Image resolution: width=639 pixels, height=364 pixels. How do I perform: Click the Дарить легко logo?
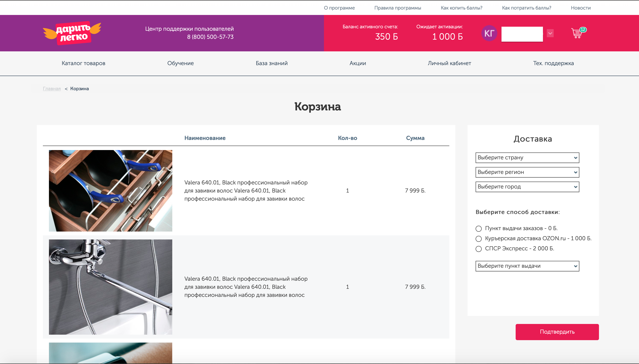(72, 33)
